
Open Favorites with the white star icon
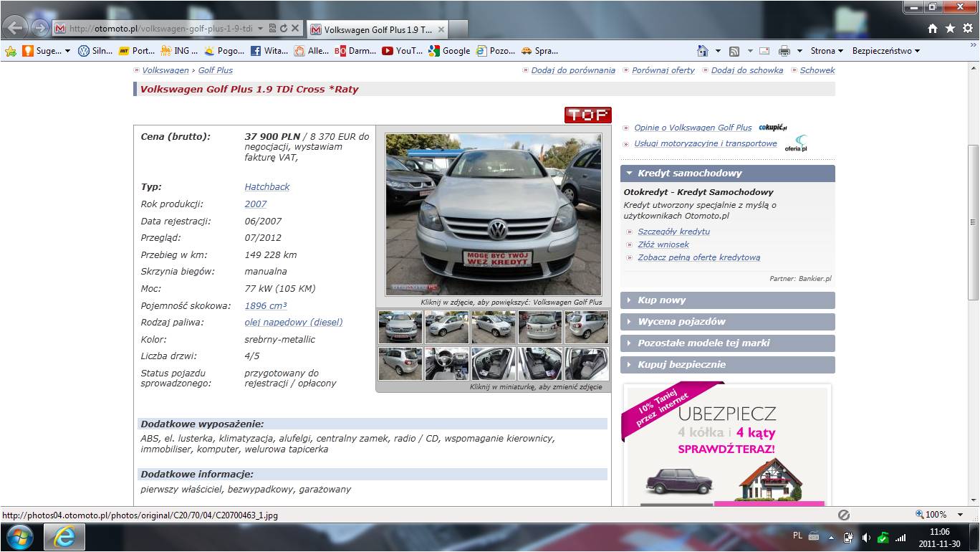coord(950,29)
